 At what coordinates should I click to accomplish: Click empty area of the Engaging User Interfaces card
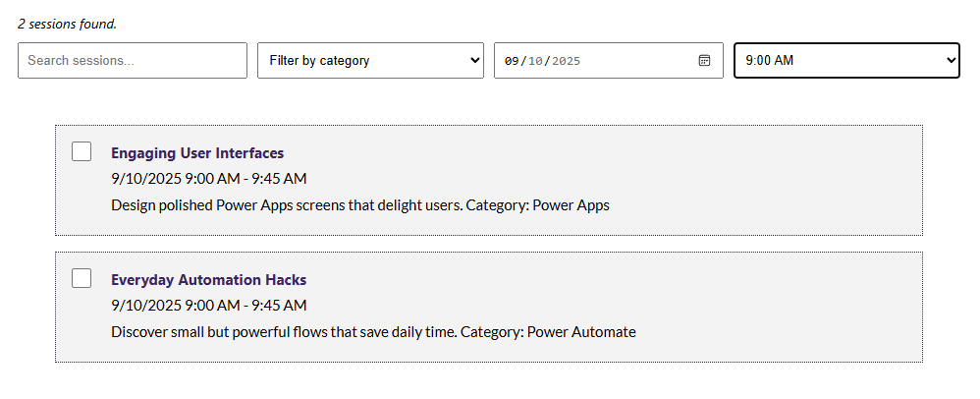click(x=766, y=167)
